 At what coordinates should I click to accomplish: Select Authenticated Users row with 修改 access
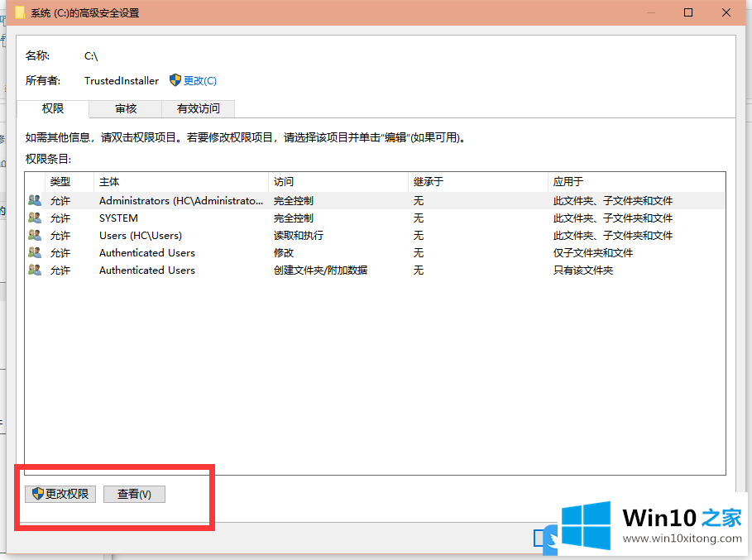click(x=375, y=252)
